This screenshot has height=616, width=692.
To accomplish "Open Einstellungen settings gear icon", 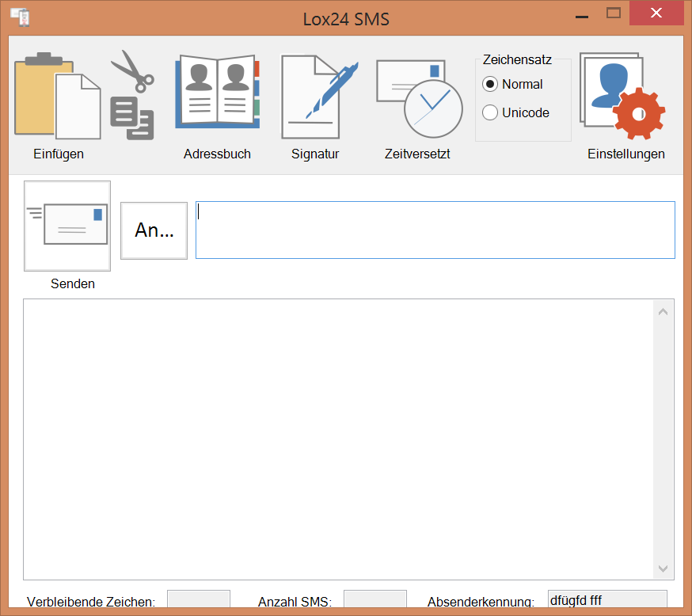I will [622, 96].
